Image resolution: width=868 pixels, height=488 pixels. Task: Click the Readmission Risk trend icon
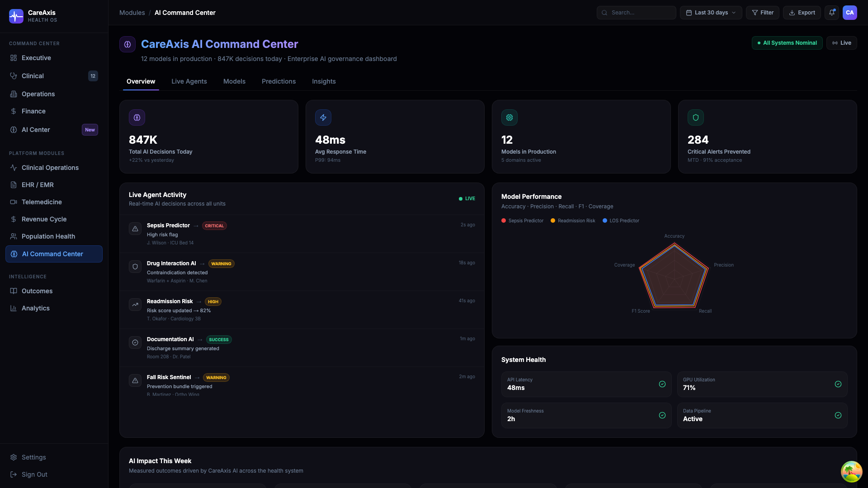click(135, 305)
